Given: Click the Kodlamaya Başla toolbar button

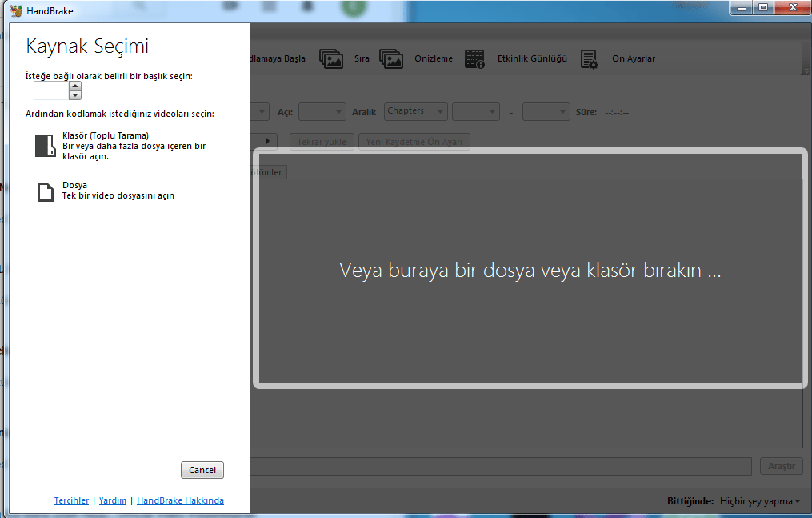Looking at the screenshot, I should coord(278,58).
